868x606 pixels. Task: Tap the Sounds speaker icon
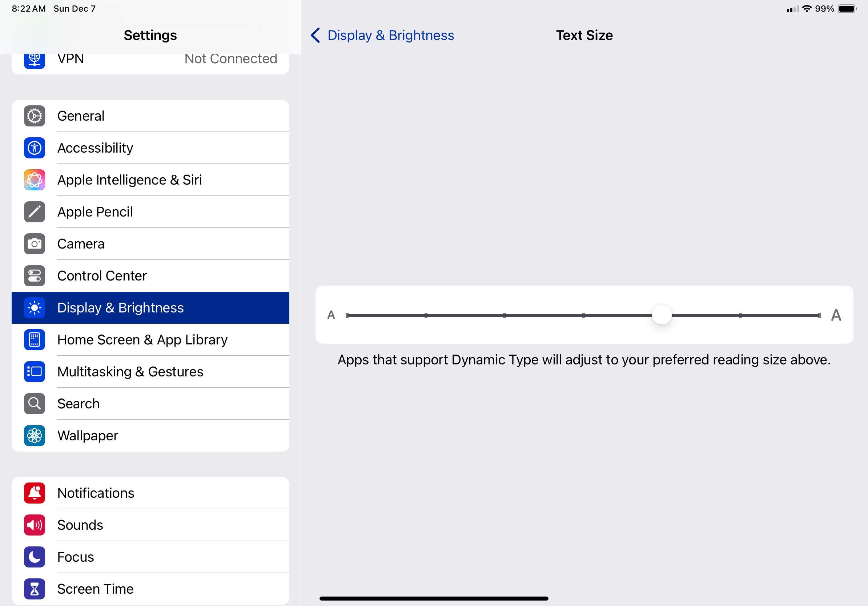[35, 525]
